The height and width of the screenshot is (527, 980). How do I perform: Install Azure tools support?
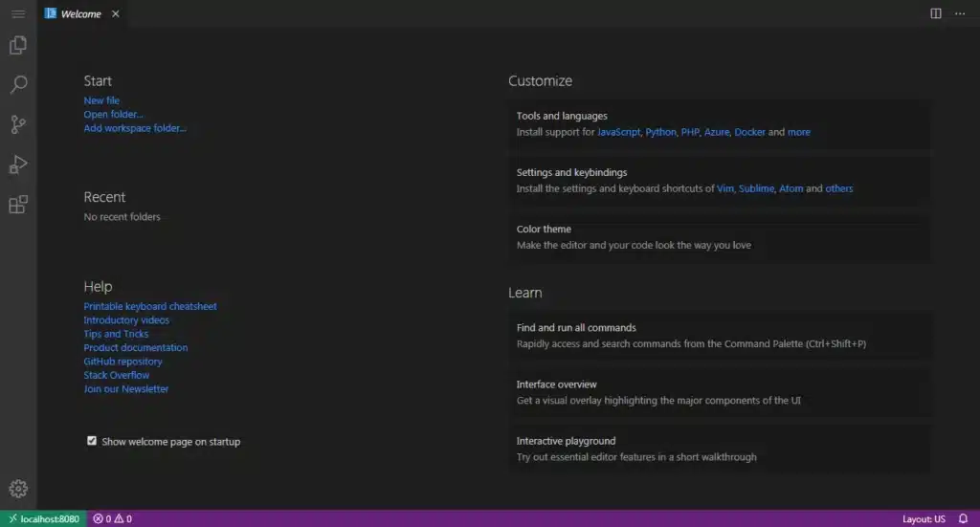[x=717, y=132]
